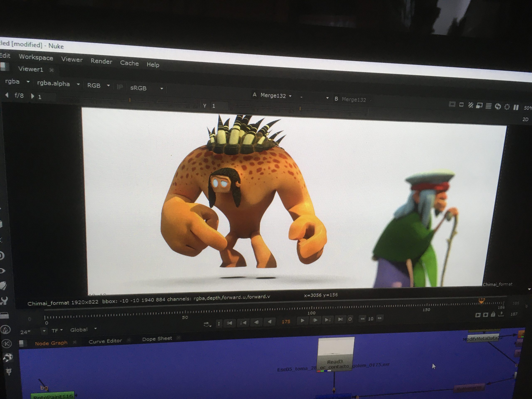Image resolution: width=532 pixels, height=399 pixels.
Task: Open the Workspace menu
Action: (36, 58)
